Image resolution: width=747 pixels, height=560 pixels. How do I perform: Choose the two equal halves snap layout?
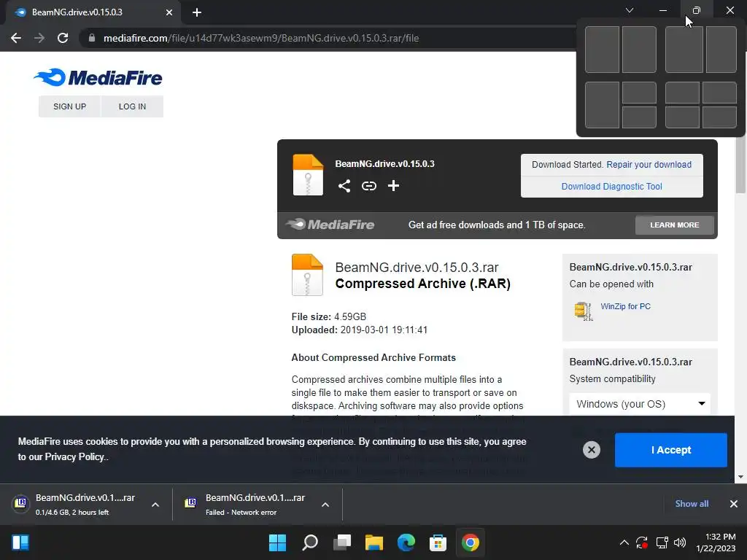coord(621,50)
